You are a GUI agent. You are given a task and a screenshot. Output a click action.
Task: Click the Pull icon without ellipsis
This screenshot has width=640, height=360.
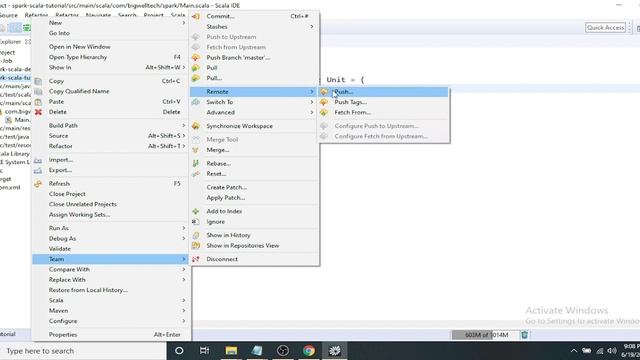(196, 68)
